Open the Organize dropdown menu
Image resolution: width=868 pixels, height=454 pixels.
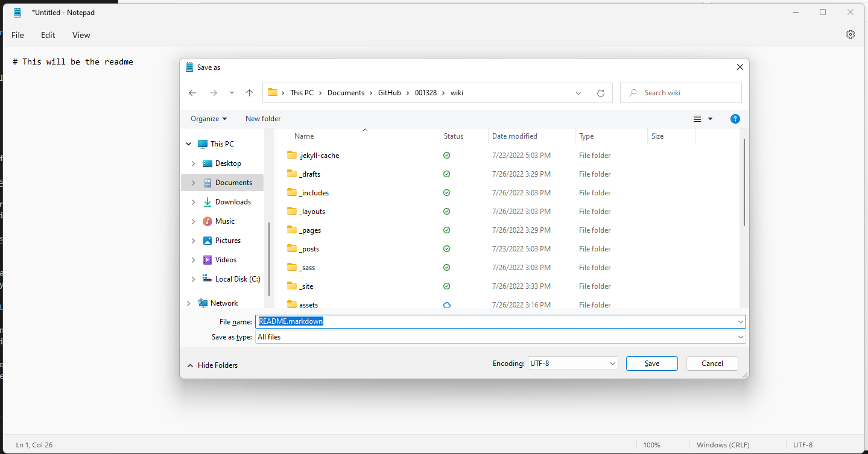coord(209,119)
